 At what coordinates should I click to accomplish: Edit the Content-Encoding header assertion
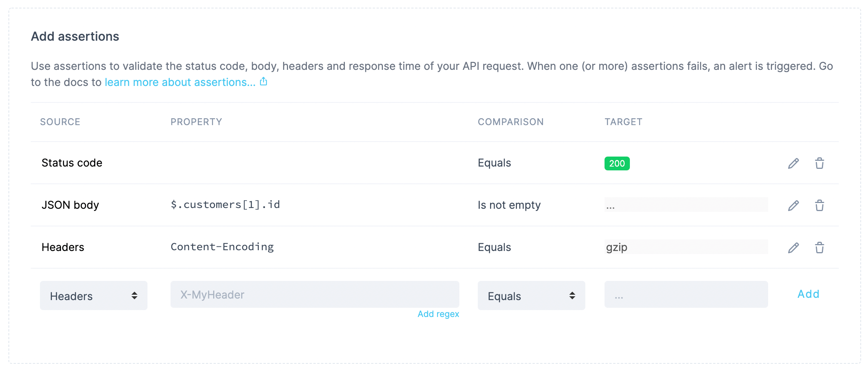[x=793, y=248]
